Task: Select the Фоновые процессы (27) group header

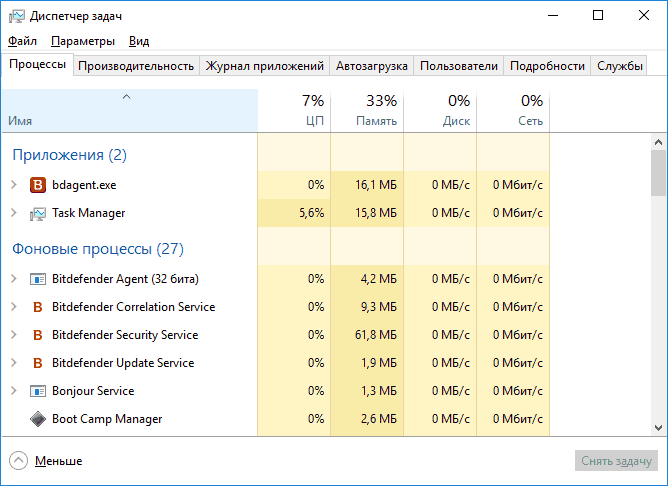Action: click(x=98, y=249)
